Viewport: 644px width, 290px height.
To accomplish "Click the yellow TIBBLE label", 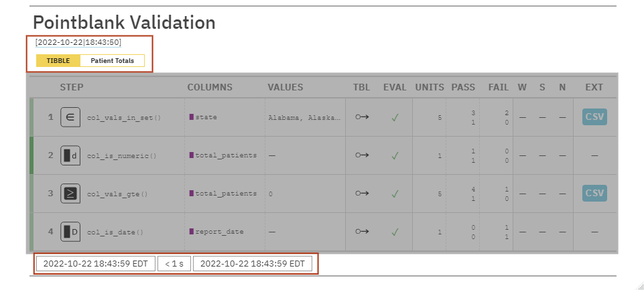I will coord(58,61).
